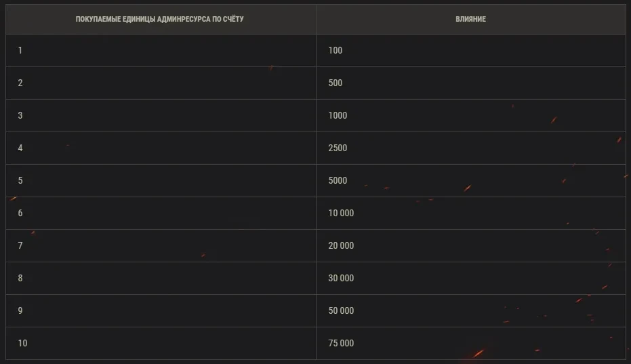Click the influence value 75 000
The height and width of the screenshot is (364, 631).
[x=341, y=343]
